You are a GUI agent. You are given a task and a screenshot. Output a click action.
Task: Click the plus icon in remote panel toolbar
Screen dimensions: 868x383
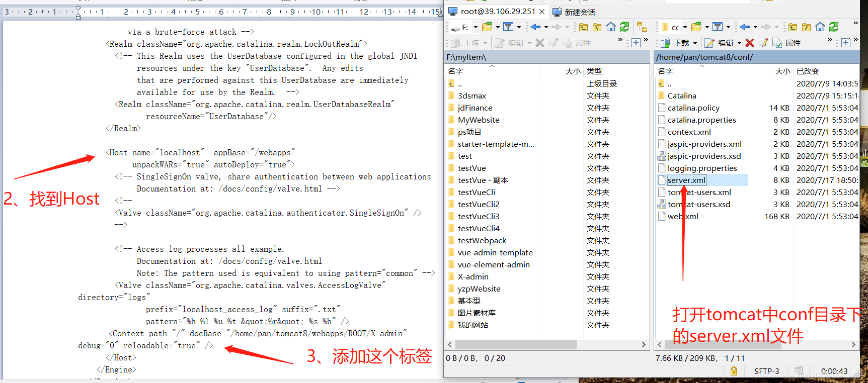pos(846,43)
